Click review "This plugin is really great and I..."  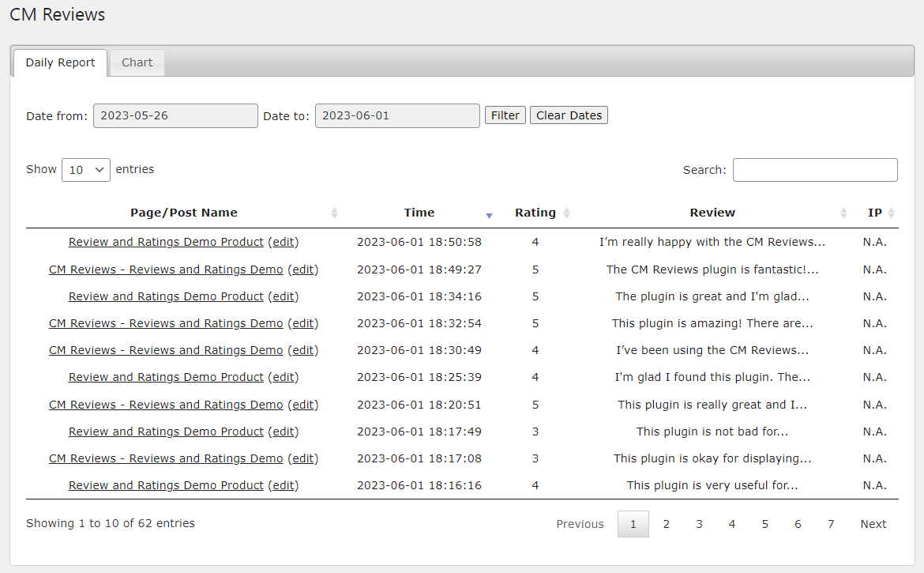[x=712, y=405]
